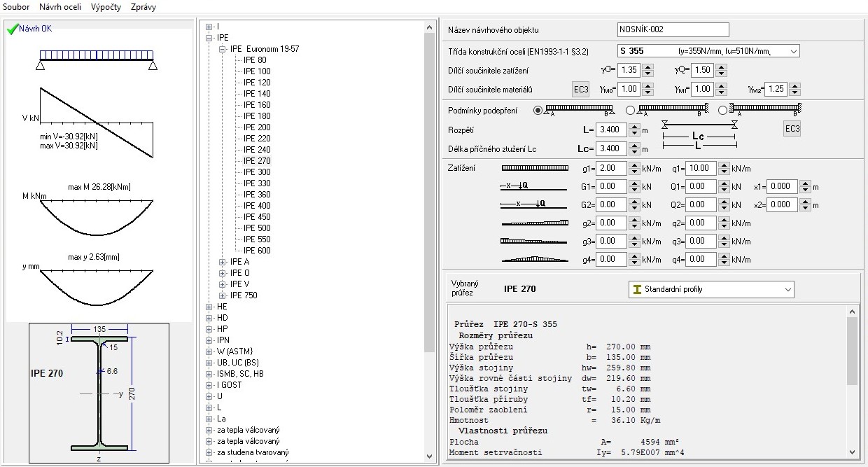Click the x2 position field 0.000

[782, 204]
